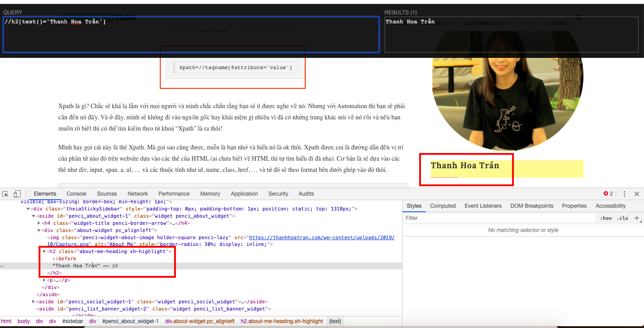Switch to the DOM Breakpoints tab

pyautogui.click(x=532, y=206)
